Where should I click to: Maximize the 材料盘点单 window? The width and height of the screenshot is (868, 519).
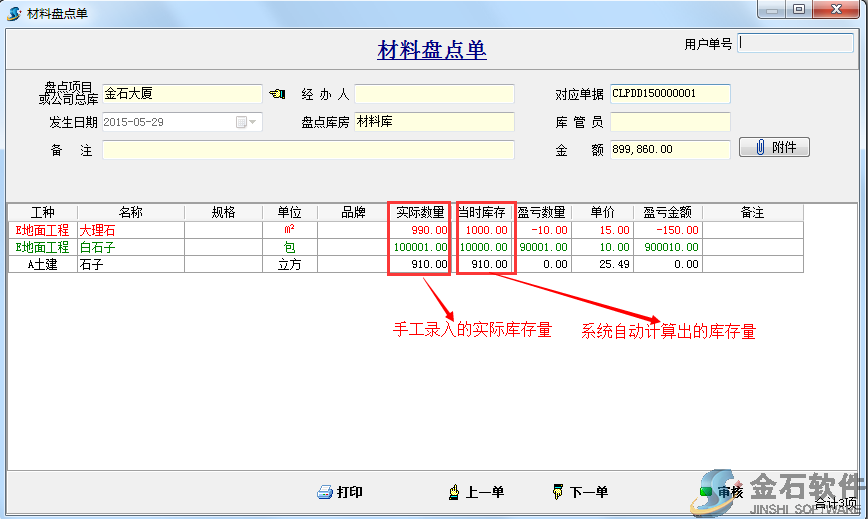point(799,10)
